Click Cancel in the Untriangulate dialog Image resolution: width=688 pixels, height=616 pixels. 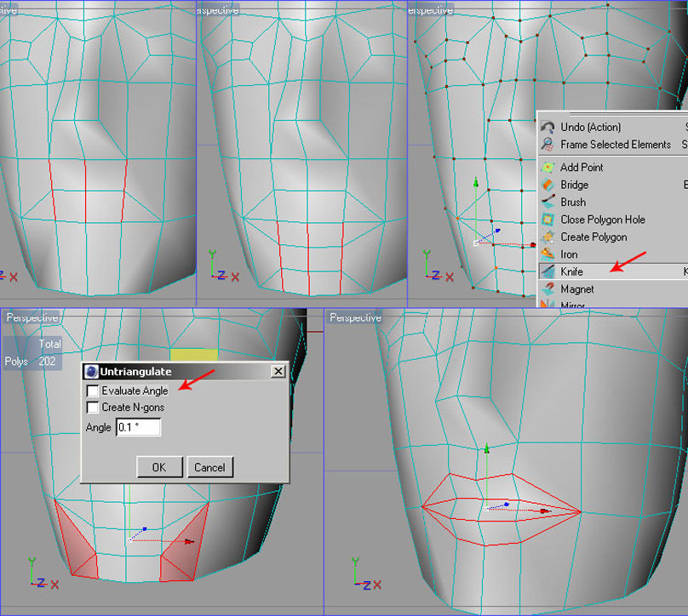pos(209,467)
